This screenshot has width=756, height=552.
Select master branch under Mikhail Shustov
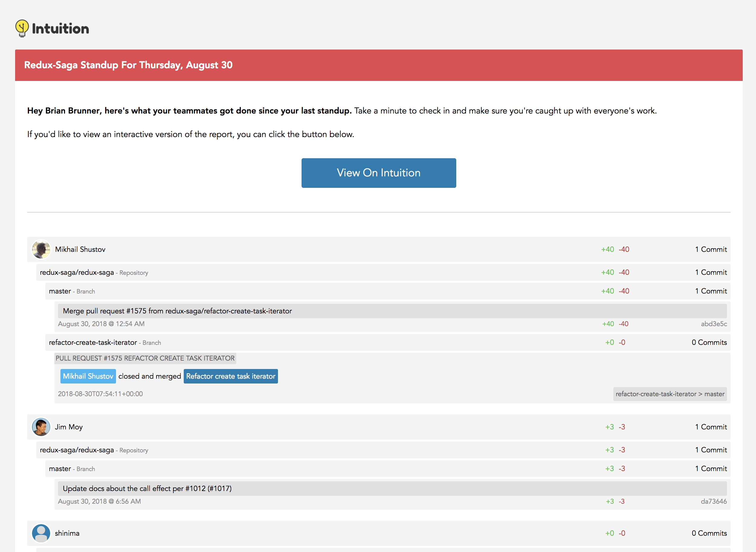(60, 291)
